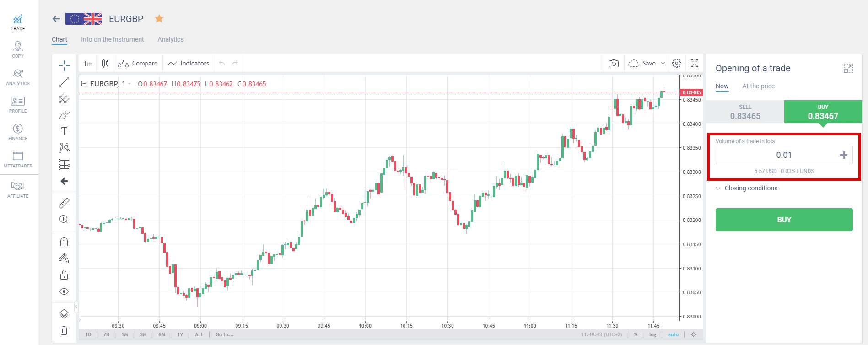Choose SELL at 0.83465
Image resolution: width=868 pixels, height=345 pixels.
745,112
